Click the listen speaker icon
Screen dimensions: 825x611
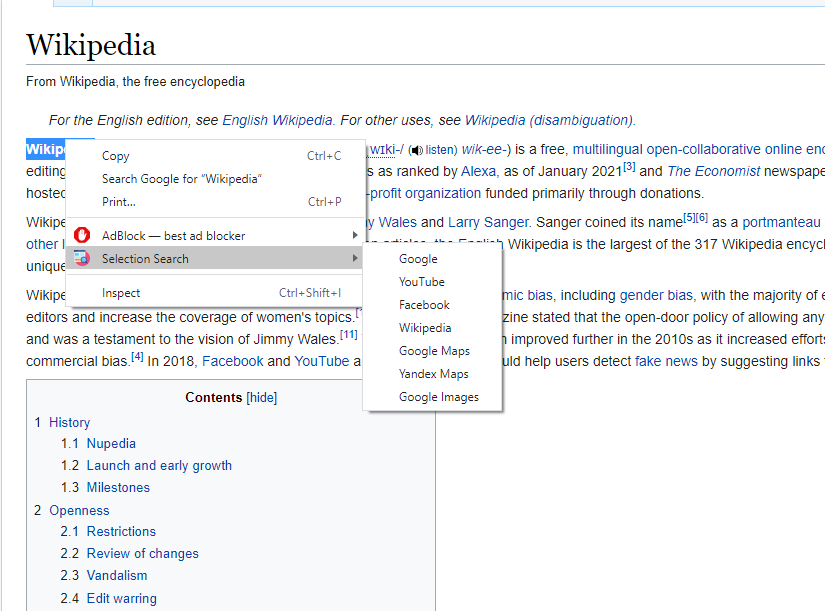pyautogui.click(x=416, y=150)
